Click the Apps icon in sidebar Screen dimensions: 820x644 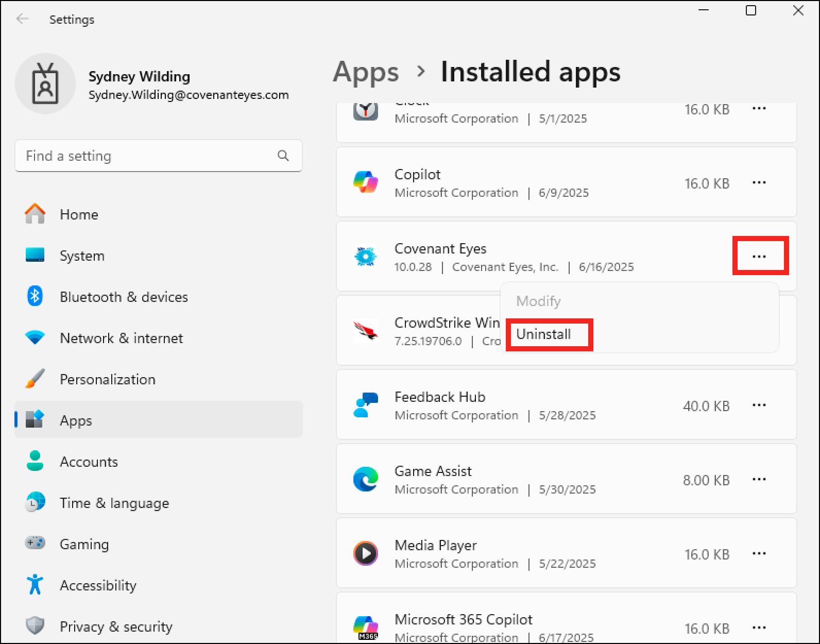[x=35, y=419]
